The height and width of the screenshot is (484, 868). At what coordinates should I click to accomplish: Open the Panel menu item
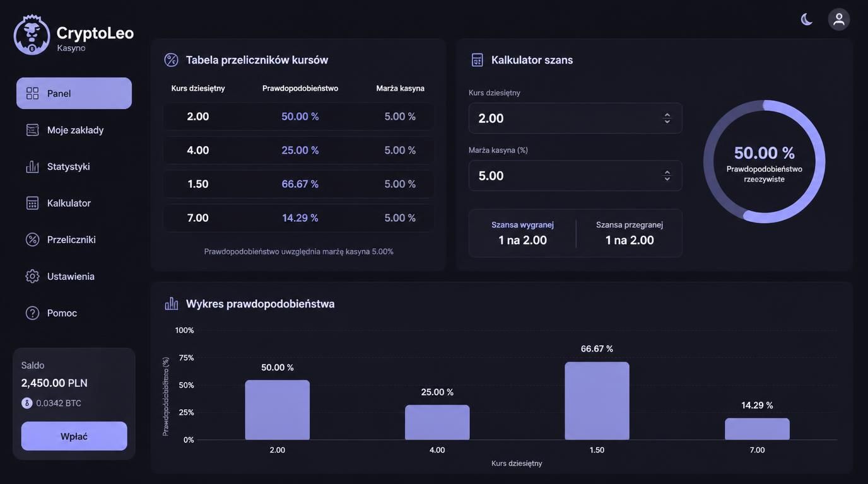coord(74,93)
